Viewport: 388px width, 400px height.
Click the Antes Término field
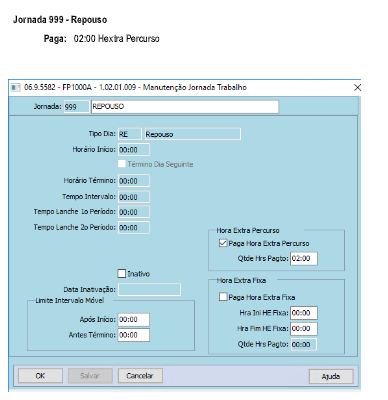tap(134, 335)
